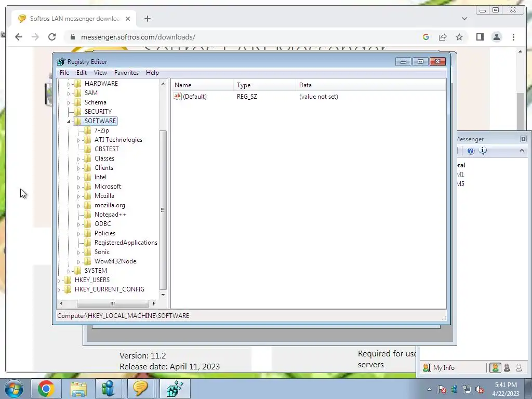Click the registry tree scroll down arrow
The height and width of the screenshot is (399, 532).
click(x=163, y=295)
